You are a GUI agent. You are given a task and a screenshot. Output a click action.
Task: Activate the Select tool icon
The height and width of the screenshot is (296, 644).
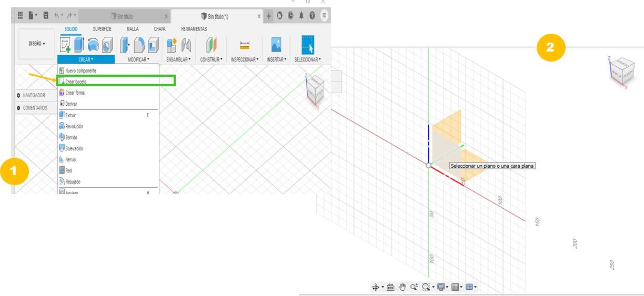(x=308, y=45)
